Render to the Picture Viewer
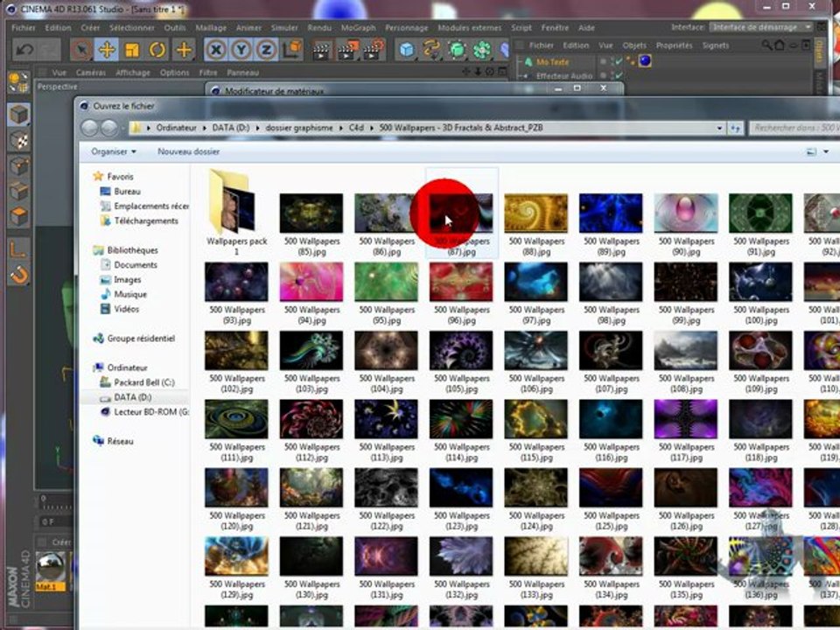The image size is (840, 630). [347, 50]
